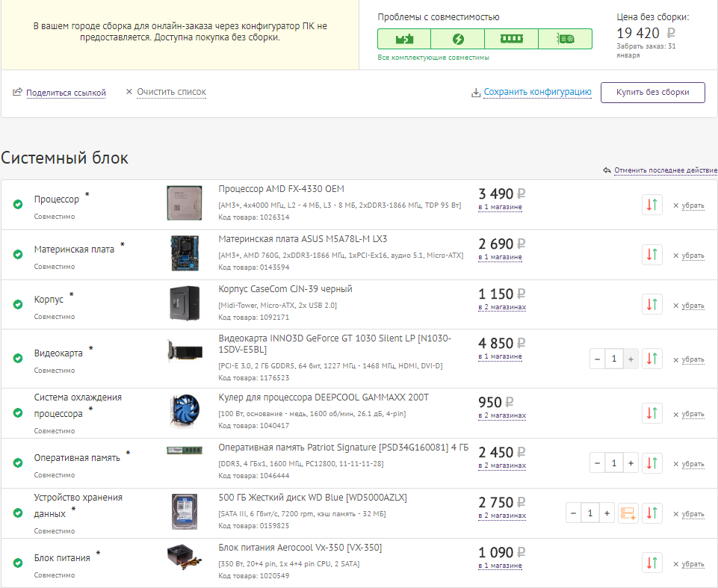Click the power compatibility lightning icon
The image size is (718, 588).
pyautogui.click(x=458, y=39)
